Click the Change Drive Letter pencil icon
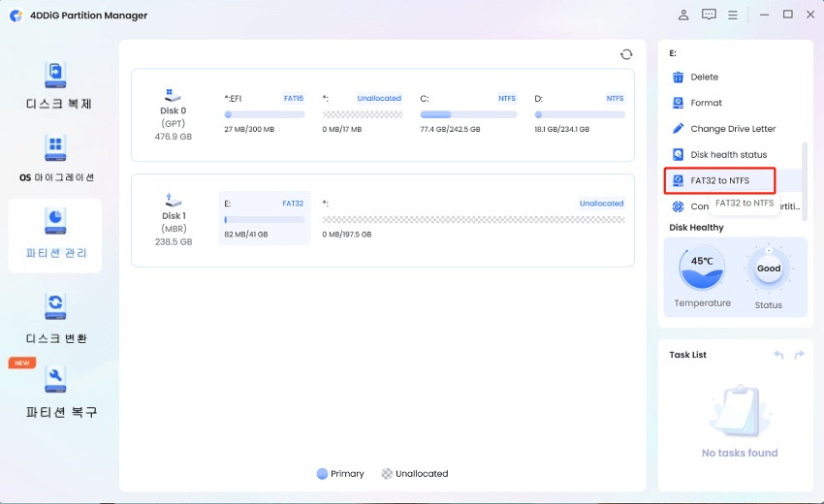This screenshot has height=504, width=824. [678, 129]
